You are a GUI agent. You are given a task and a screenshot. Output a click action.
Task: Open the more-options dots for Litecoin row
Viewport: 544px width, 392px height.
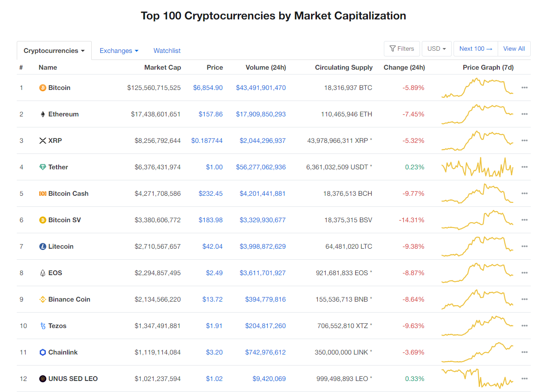click(525, 246)
